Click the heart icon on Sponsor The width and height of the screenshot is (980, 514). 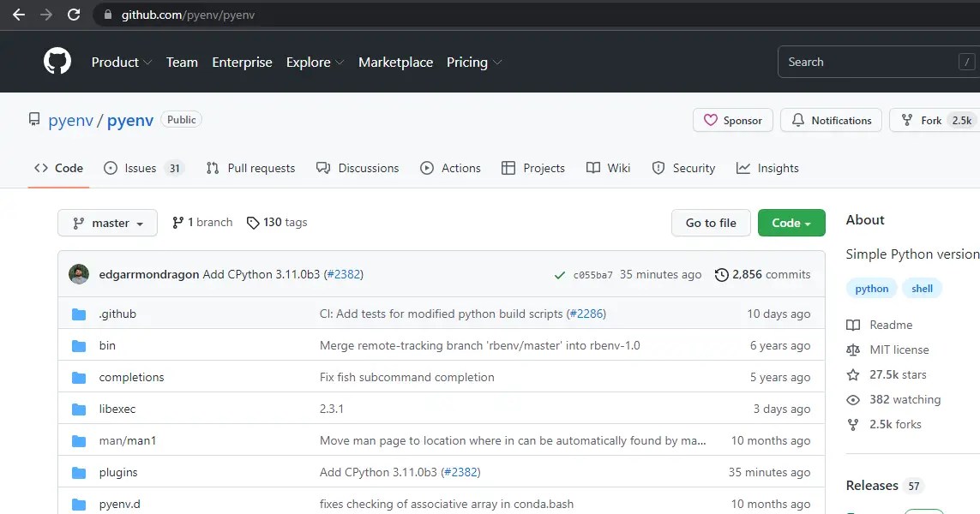coord(711,120)
